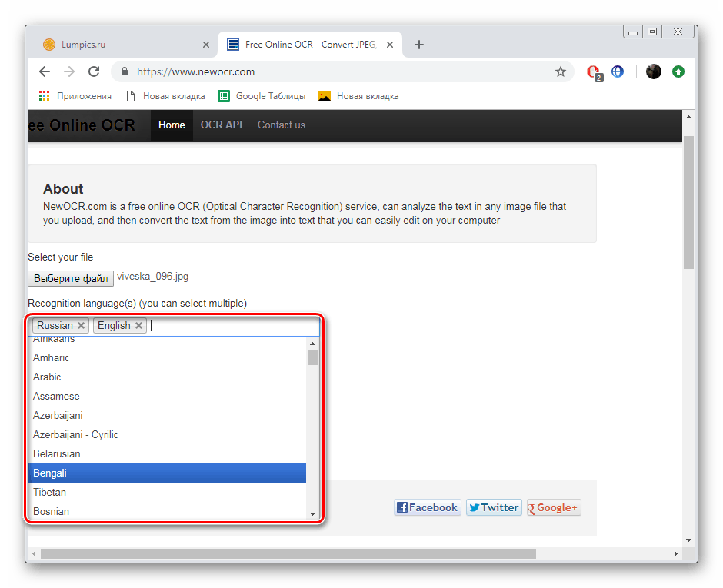This screenshot has height=588, width=723.
Task: Bookmark this page with the star icon
Action: pyautogui.click(x=560, y=71)
